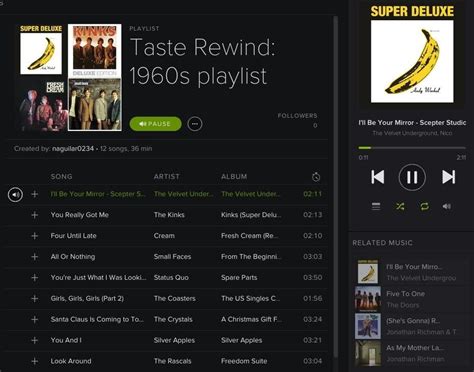Open related track Five To One

click(x=405, y=294)
